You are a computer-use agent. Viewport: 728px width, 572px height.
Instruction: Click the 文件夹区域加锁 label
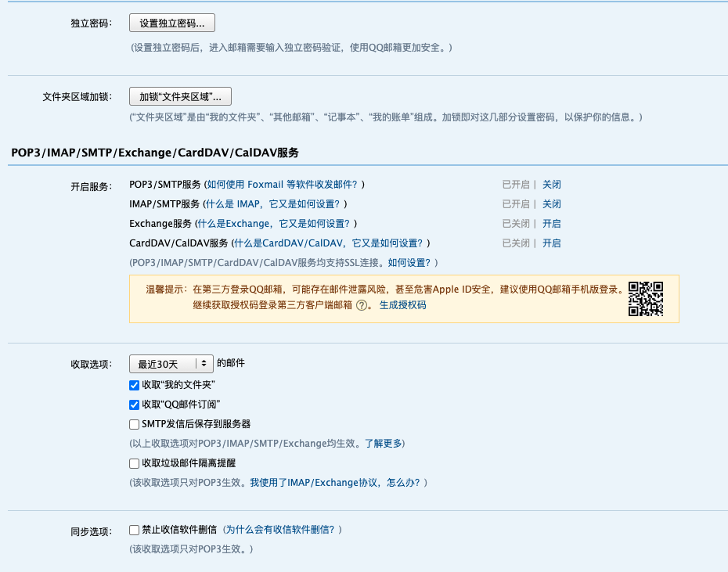[x=77, y=96]
